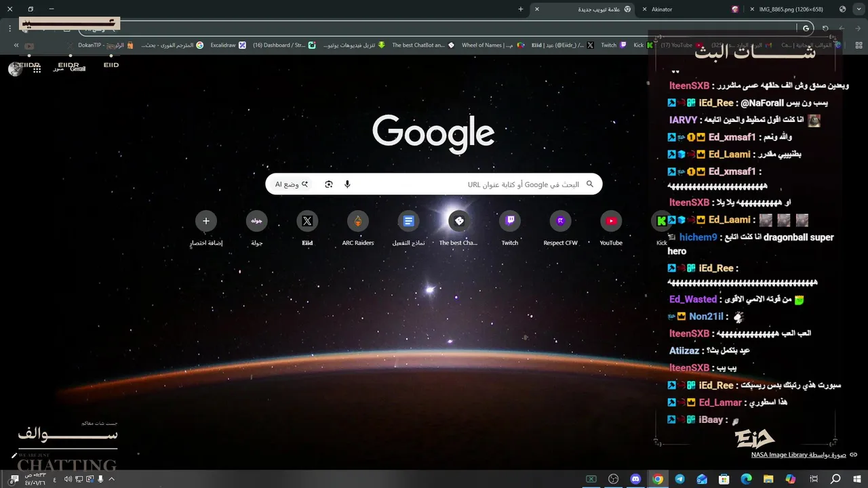
Task: Open the (16) Dashboard / Str... bookmark
Action: coord(284,45)
